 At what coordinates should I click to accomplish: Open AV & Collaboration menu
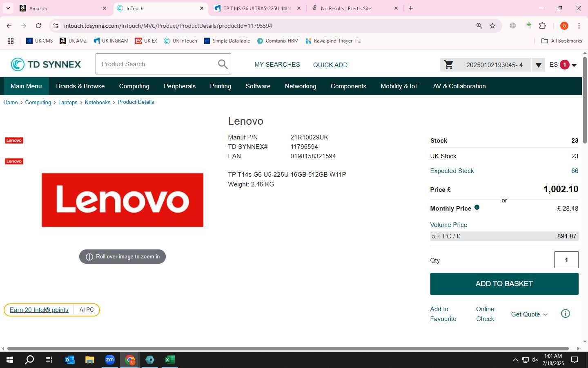459,86
